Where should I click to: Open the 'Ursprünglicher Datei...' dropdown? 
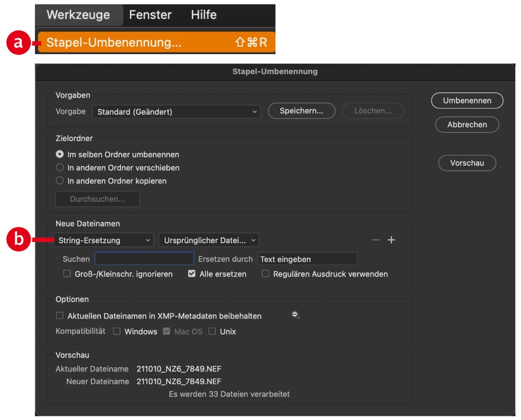click(209, 240)
